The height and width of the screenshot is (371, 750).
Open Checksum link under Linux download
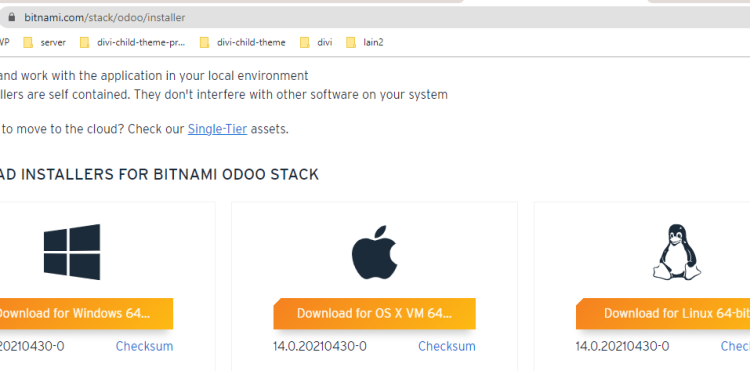(735, 346)
